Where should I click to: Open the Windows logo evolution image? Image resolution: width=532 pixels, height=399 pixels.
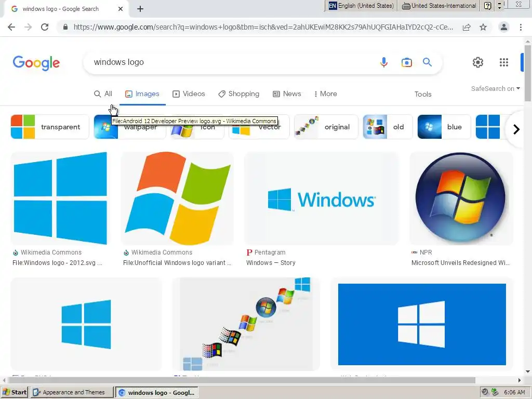tap(246, 324)
